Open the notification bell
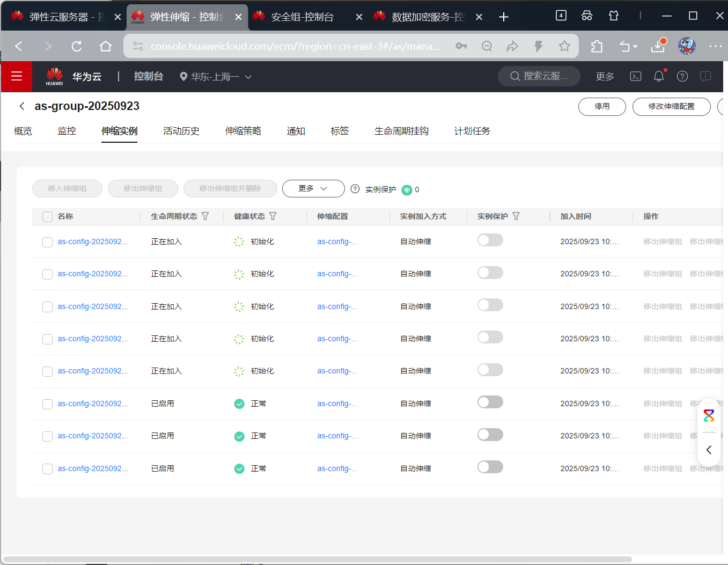This screenshot has height=565, width=728. click(659, 76)
